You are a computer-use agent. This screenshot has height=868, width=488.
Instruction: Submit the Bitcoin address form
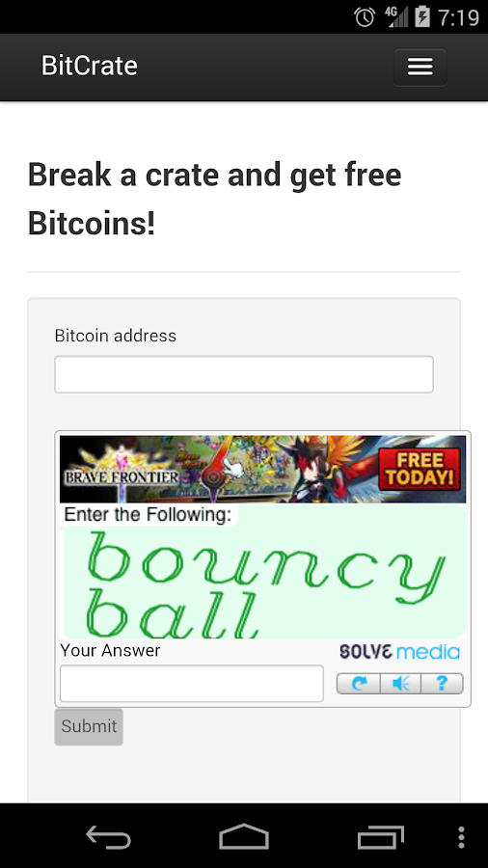(89, 726)
